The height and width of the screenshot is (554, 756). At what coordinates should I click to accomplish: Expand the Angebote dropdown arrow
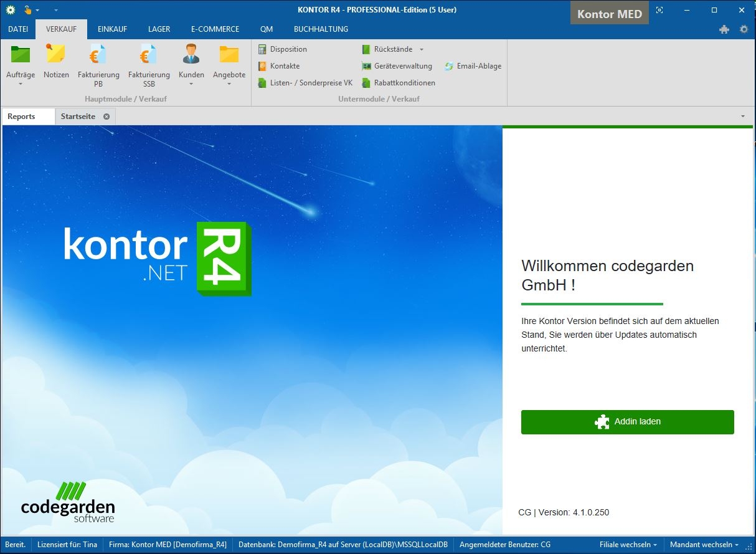(229, 84)
